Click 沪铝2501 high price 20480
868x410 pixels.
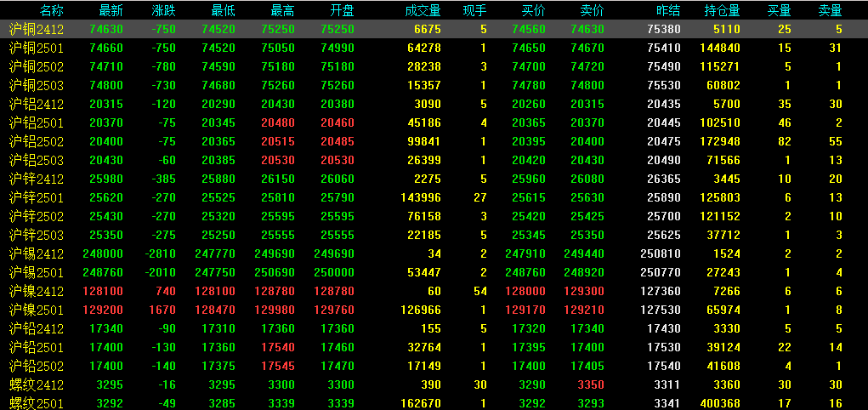point(278,123)
